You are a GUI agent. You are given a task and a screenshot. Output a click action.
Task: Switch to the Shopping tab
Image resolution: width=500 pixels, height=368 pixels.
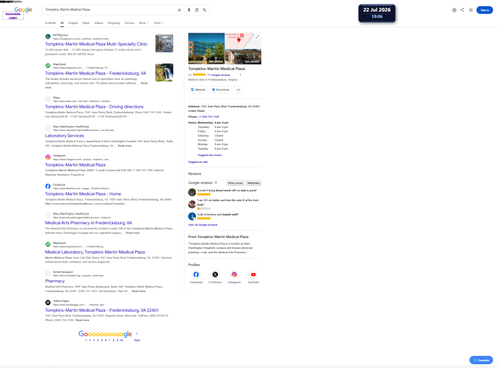(x=114, y=23)
